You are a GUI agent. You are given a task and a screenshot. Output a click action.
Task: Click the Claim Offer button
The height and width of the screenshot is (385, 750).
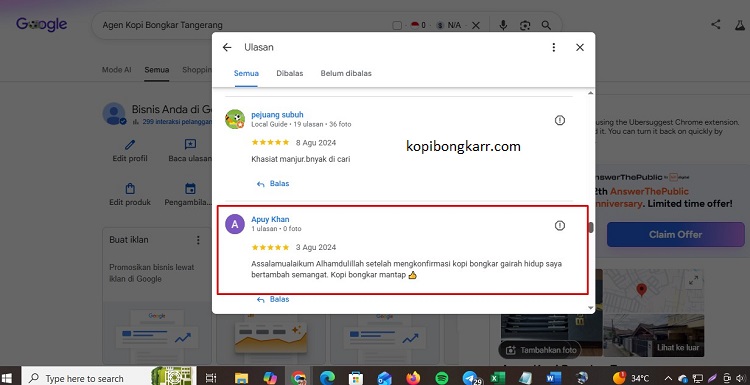[675, 234]
